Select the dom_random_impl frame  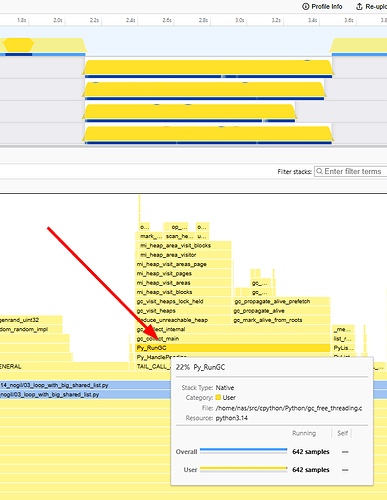[x=31, y=329]
